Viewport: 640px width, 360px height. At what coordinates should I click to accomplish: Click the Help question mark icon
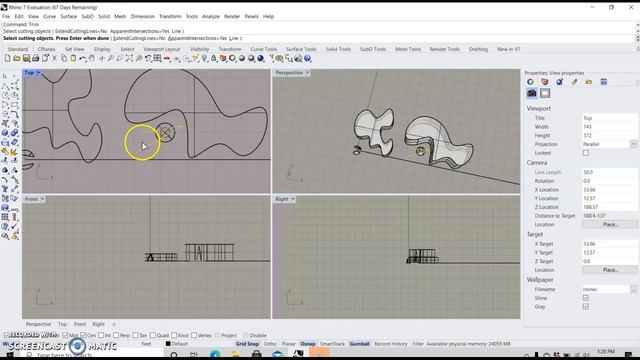tap(308, 59)
